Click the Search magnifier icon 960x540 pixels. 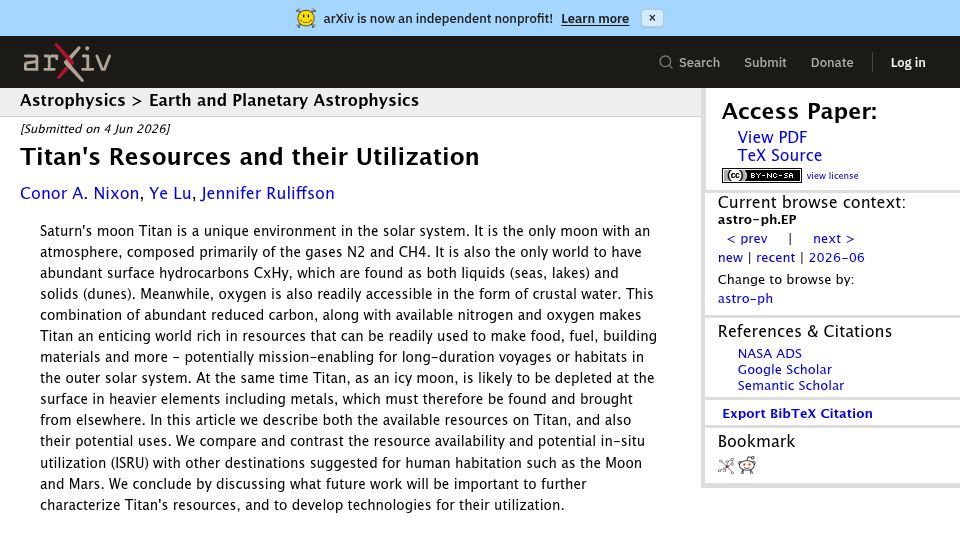(666, 62)
